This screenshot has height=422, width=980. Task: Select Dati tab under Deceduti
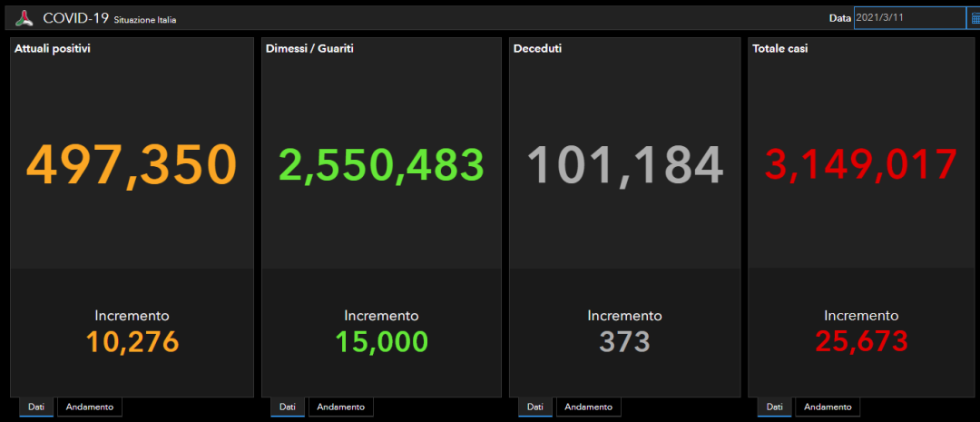(x=535, y=407)
